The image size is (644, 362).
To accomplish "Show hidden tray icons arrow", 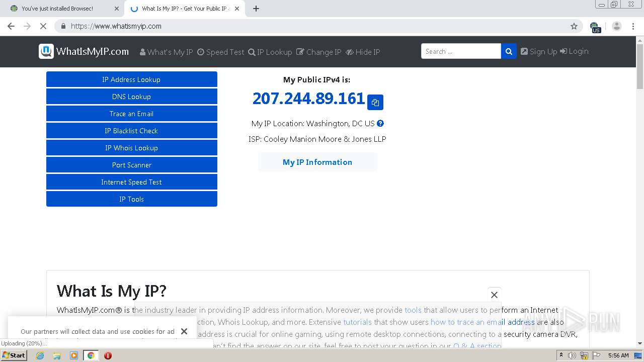I will point(561,355).
